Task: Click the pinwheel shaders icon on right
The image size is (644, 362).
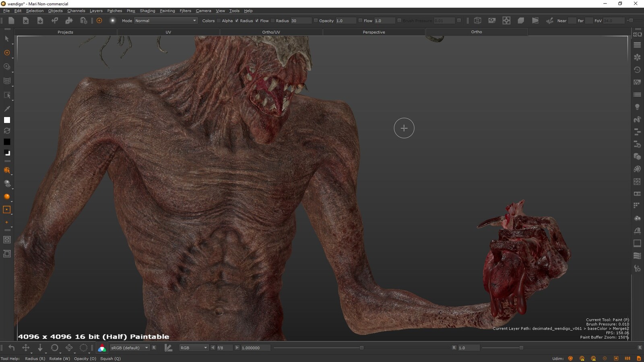Action: (637, 58)
